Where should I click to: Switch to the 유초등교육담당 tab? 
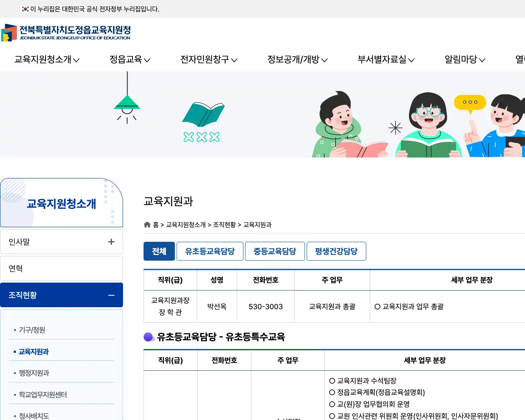click(210, 251)
